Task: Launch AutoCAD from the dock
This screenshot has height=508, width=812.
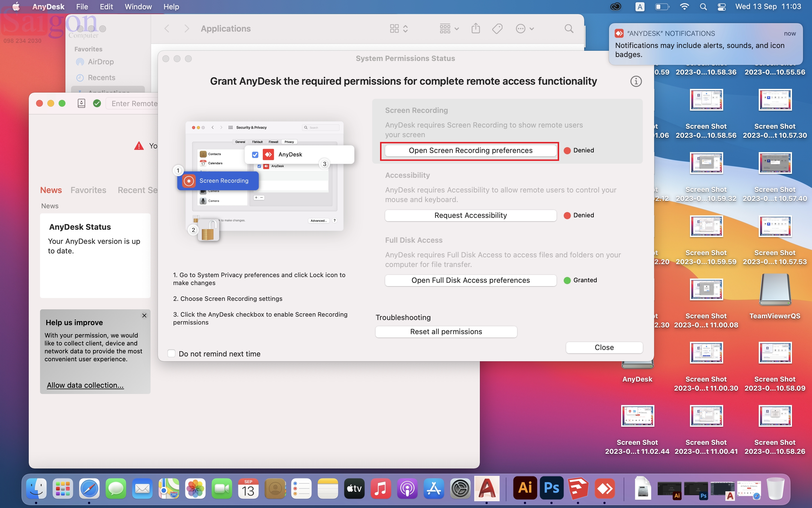Action: [x=487, y=489]
